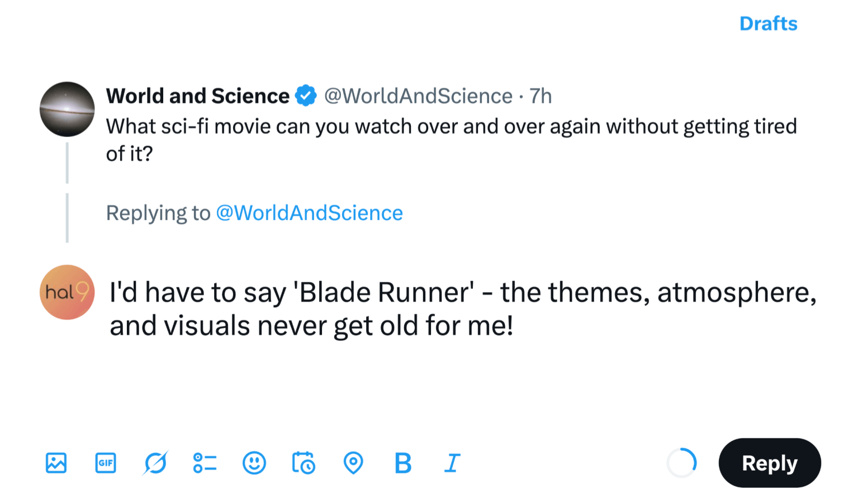Click the hal9 profile avatar
Screen dimensions: 858x504
point(67,292)
